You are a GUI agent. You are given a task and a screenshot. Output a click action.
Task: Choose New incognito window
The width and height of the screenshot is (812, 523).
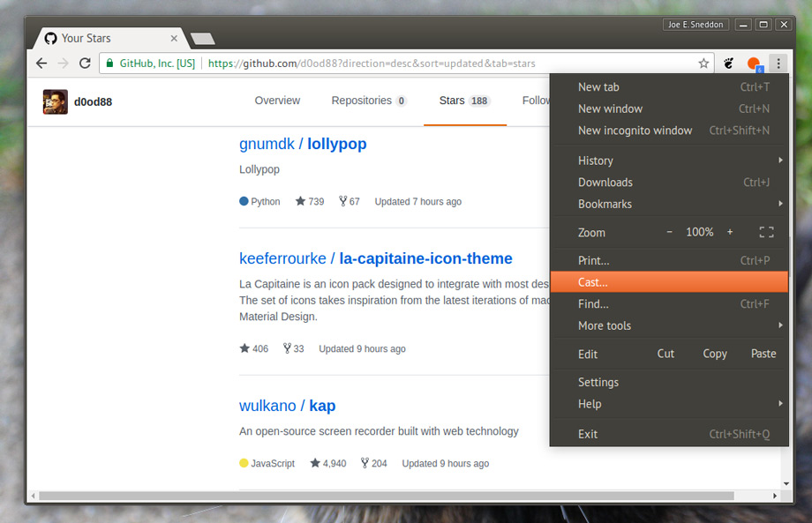669,131
